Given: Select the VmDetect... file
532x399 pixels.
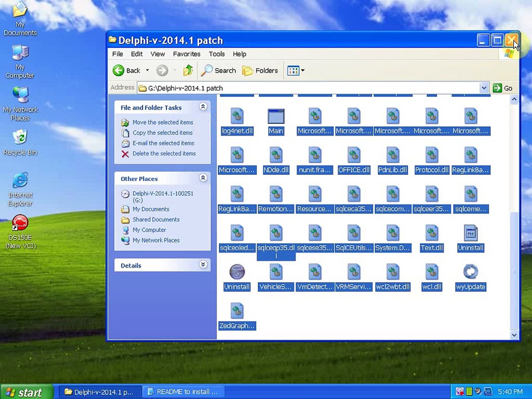Looking at the screenshot, I should (315, 277).
